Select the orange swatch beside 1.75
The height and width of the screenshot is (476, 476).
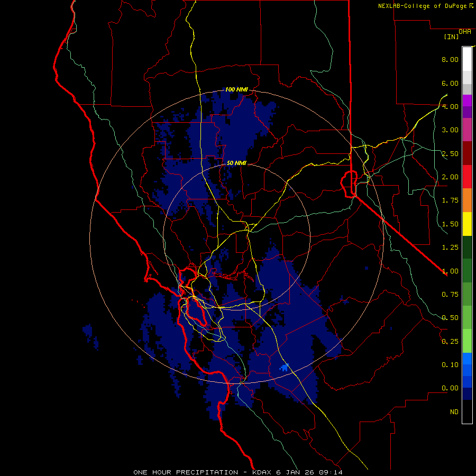click(x=467, y=200)
